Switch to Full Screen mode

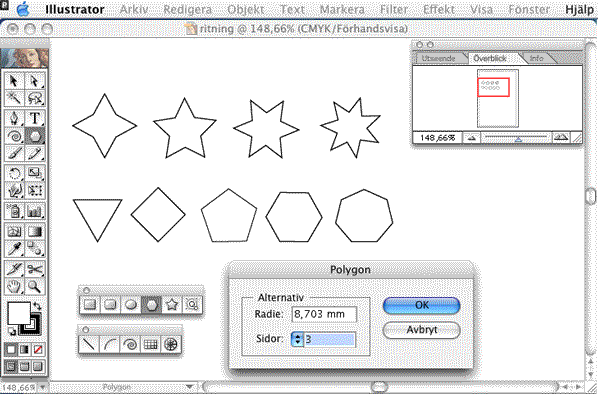[37, 366]
